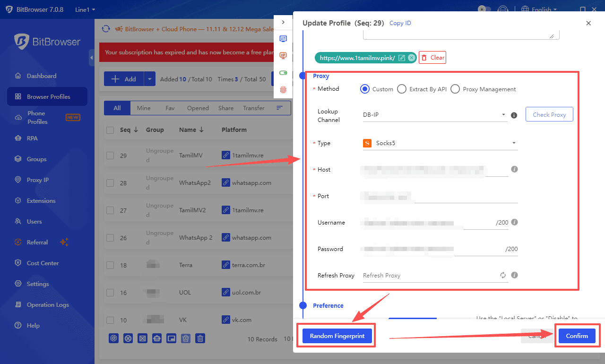
Task: Open Proxy IP in the sidebar
Action: click(37, 180)
